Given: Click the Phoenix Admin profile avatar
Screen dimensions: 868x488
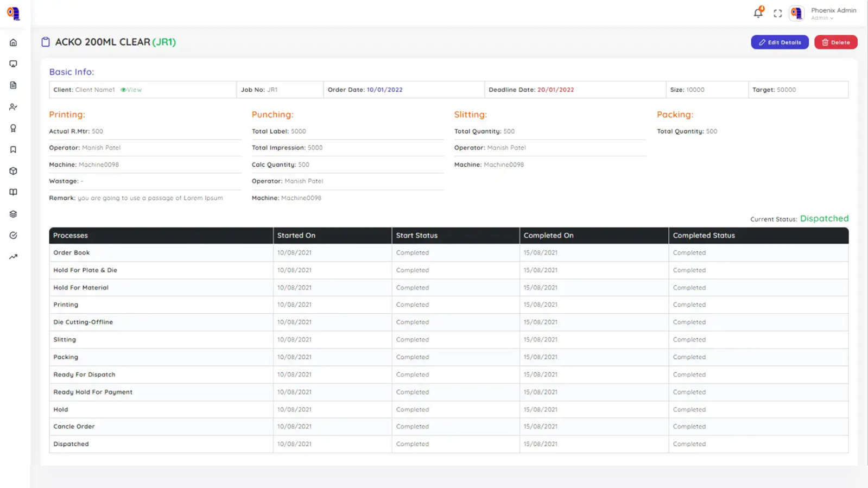Looking at the screenshot, I should click(x=796, y=13).
